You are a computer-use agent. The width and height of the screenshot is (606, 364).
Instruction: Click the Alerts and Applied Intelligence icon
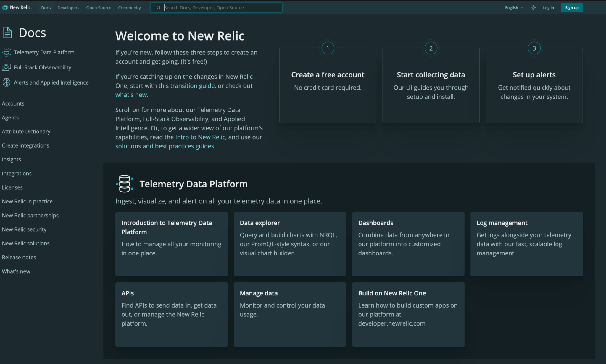[7, 82]
